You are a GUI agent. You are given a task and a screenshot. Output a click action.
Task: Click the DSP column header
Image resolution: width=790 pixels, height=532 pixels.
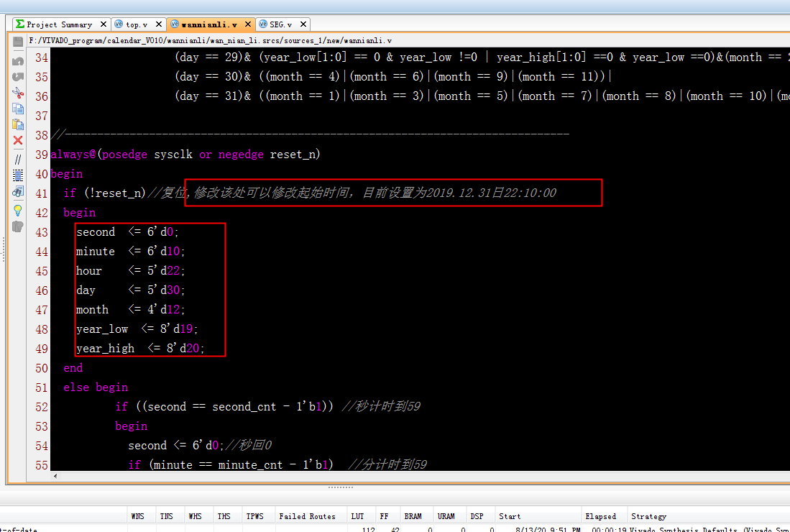[477, 516]
